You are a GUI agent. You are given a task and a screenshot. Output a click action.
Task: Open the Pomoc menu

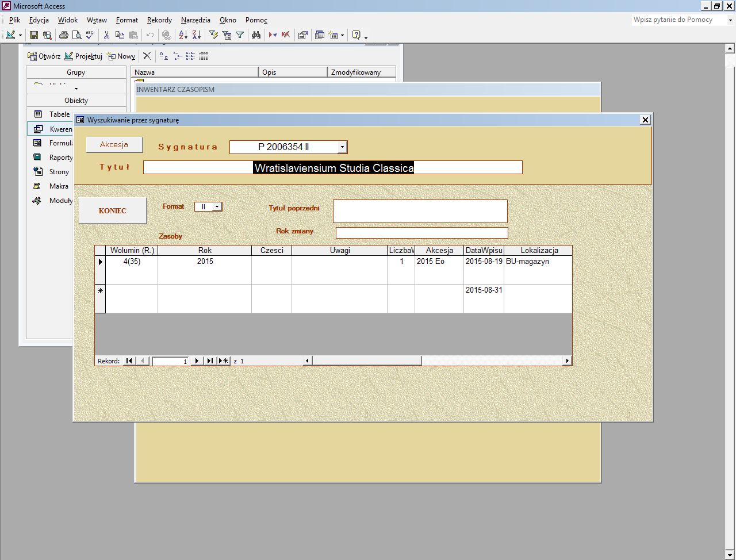[256, 20]
